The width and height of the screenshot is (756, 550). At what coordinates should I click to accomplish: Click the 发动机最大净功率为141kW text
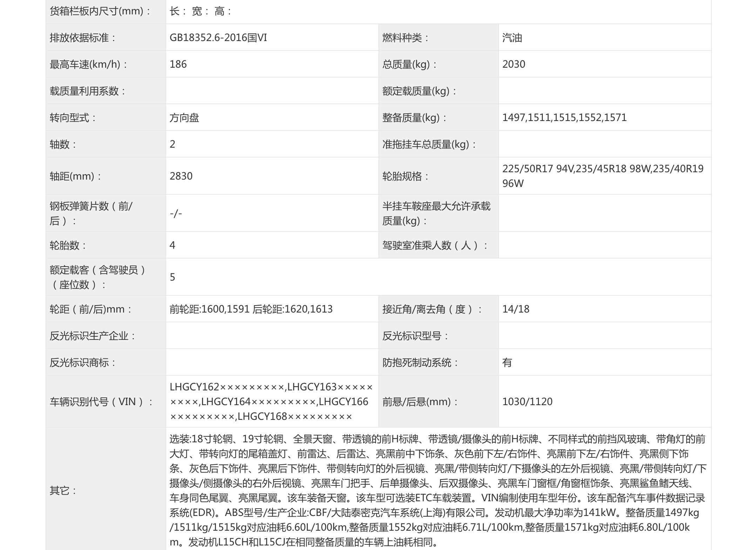(x=555, y=512)
